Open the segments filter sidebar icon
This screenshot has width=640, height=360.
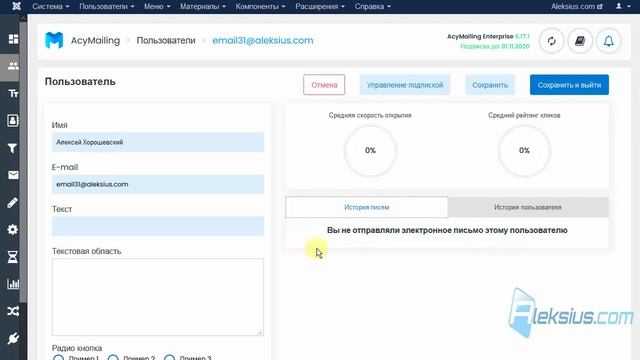coord(13,148)
